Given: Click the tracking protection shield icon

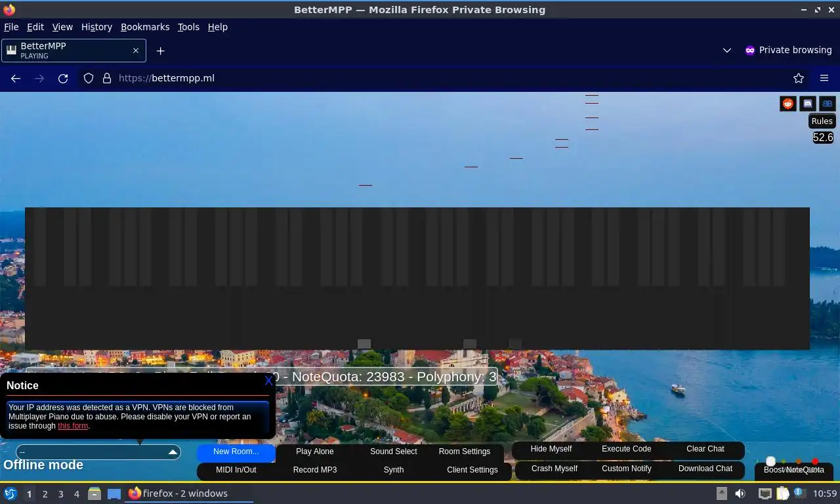Looking at the screenshot, I should (x=89, y=78).
